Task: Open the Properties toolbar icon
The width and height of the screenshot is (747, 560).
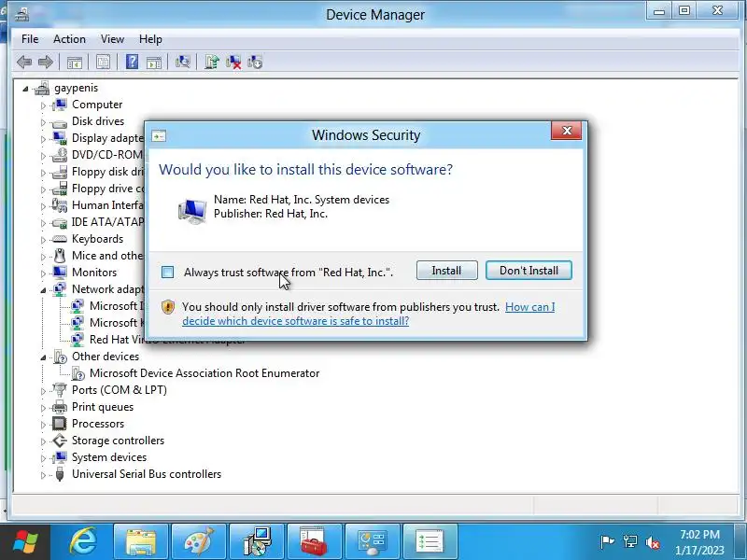Action: [x=103, y=62]
